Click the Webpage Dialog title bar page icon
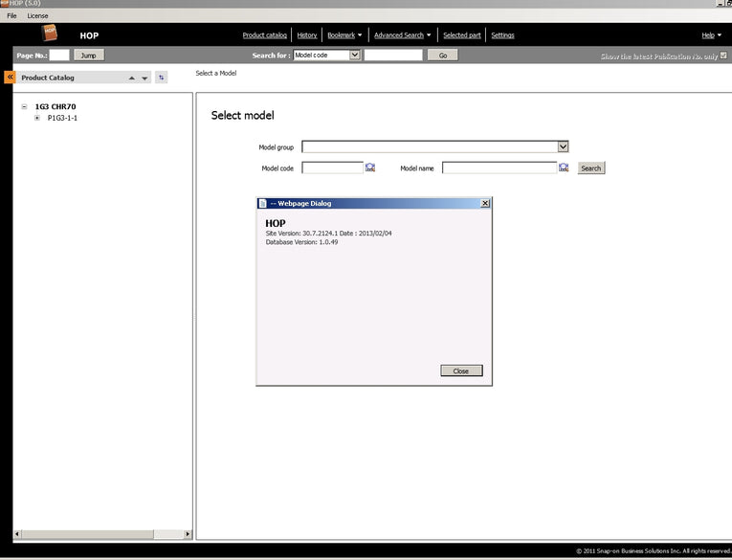The image size is (732, 560). point(263,203)
